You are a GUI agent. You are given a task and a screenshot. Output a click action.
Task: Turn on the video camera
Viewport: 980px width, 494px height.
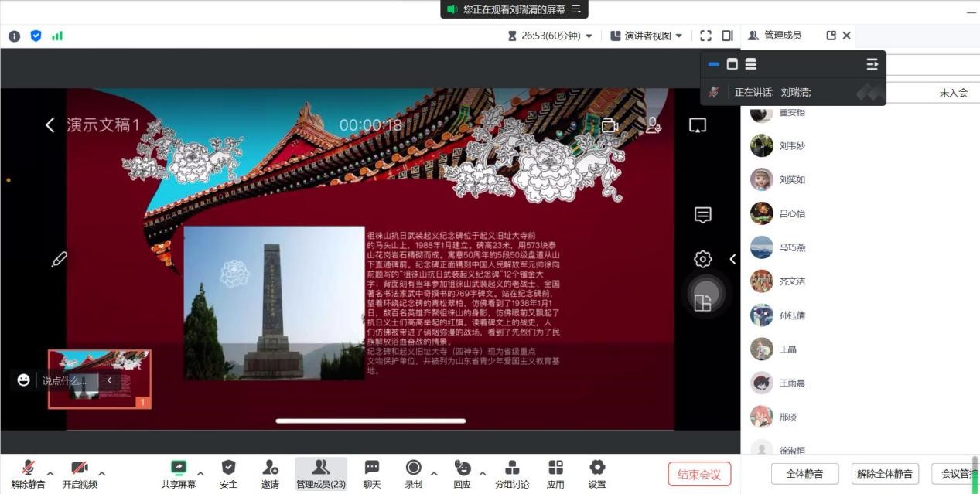80,473
